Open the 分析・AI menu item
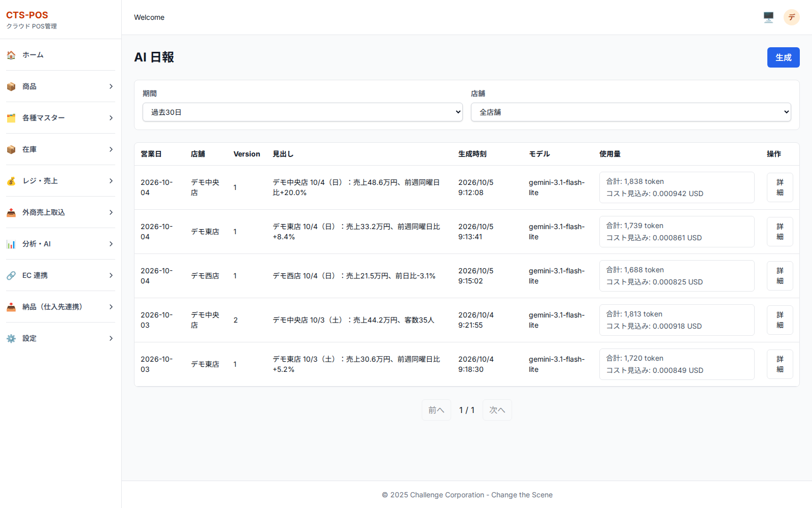812x508 pixels. click(x=60, y=244)
